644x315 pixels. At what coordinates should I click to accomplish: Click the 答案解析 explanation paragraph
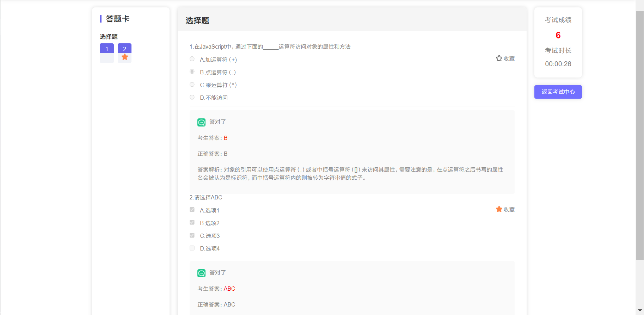(350, 174)
